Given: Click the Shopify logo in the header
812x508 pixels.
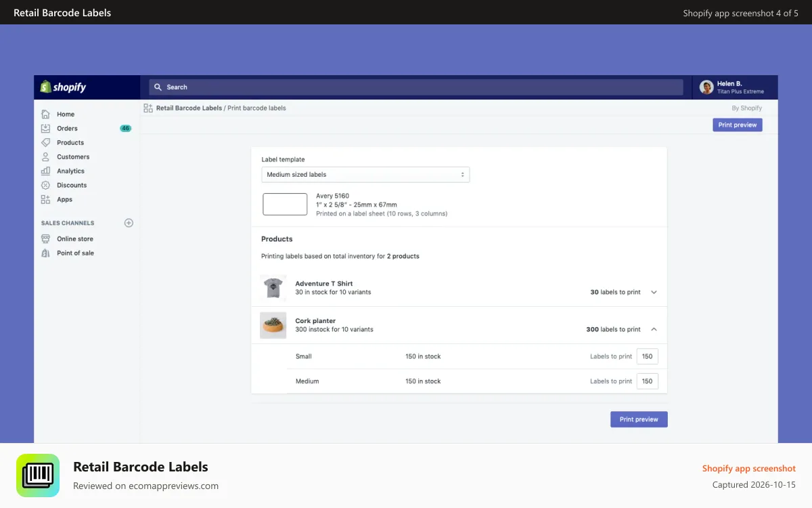Looking at the screenshot, I should coord(63,87).
